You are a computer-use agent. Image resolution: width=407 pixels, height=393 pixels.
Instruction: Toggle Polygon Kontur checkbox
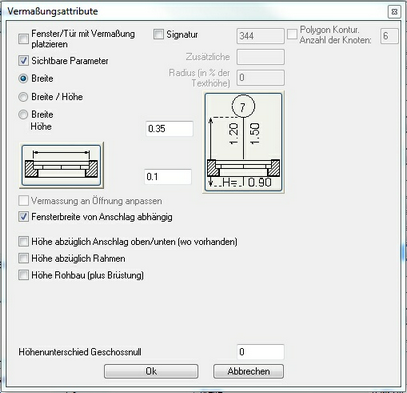pyautogui.click(x=292, y=34)
